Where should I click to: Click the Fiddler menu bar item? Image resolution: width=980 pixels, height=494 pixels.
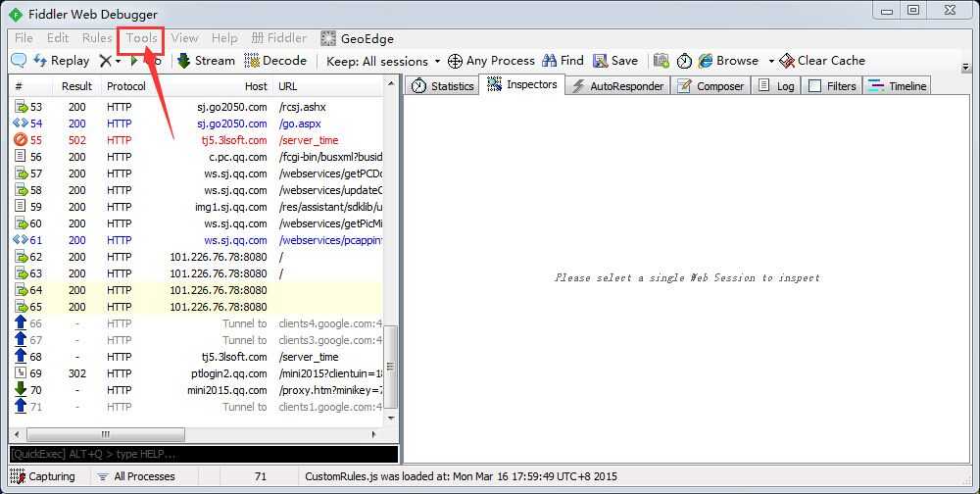coord(278,38)
